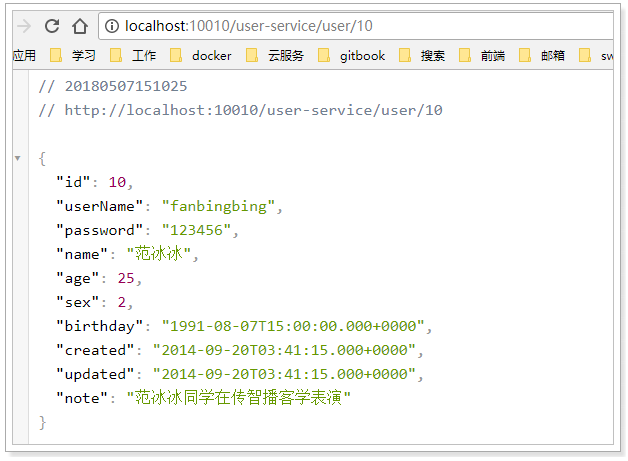Select the "fanbingbing" userName value
The height and width of the screenshot is (461, 628).
click(218, 206)
